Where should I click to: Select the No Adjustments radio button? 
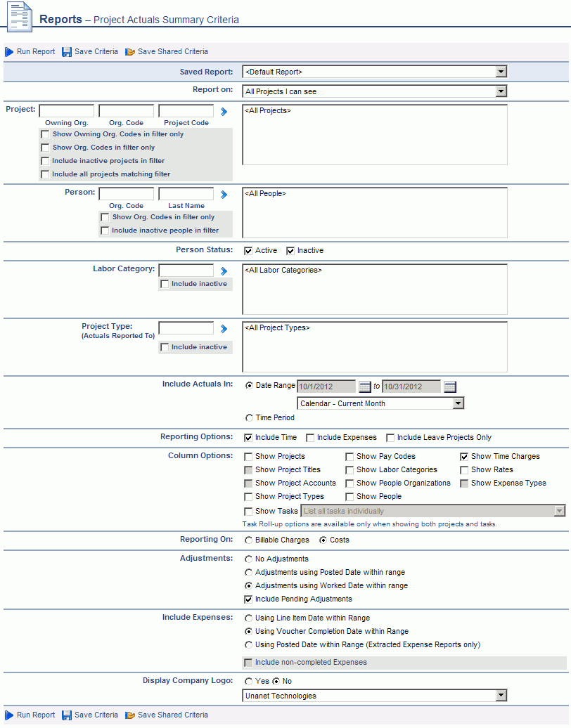point(248,559)
